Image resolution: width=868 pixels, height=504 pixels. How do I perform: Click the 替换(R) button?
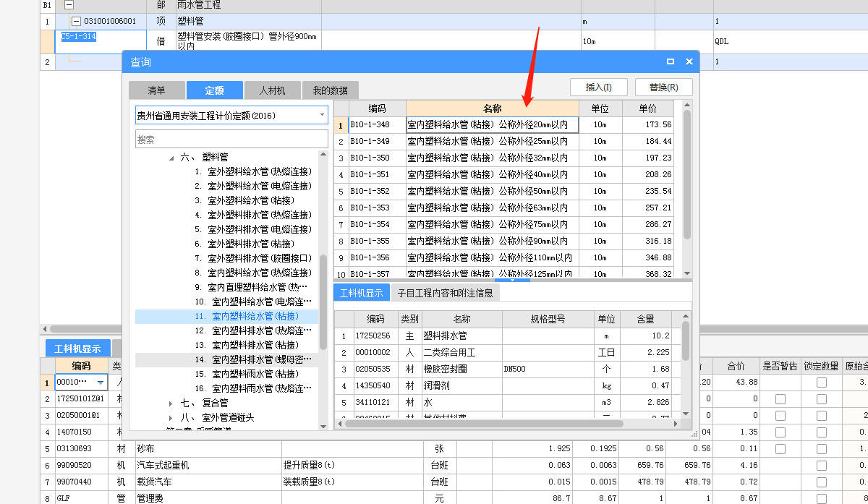[x=663, y=87]
